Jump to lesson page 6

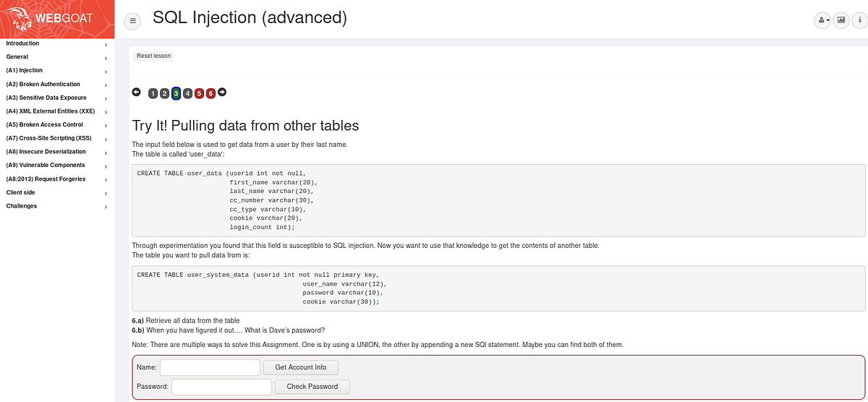click(x=210, y=93)
